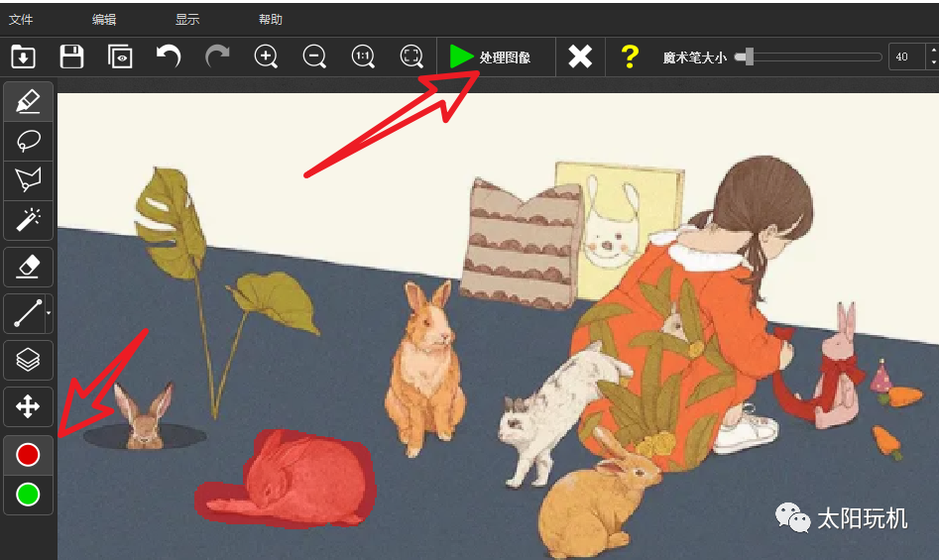Toggle the preview eye icon in toolbar

coord(120,56)
